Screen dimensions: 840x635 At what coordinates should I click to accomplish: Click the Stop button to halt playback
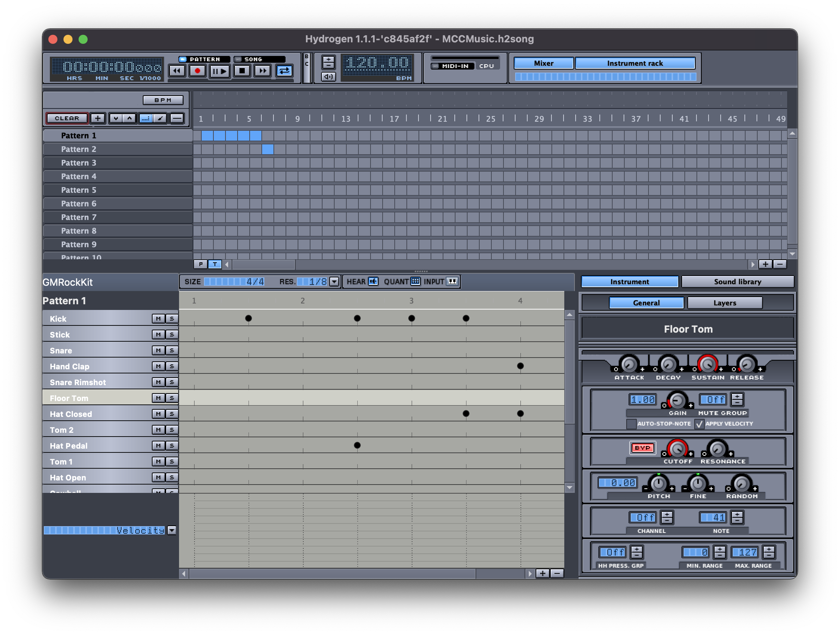241,72
